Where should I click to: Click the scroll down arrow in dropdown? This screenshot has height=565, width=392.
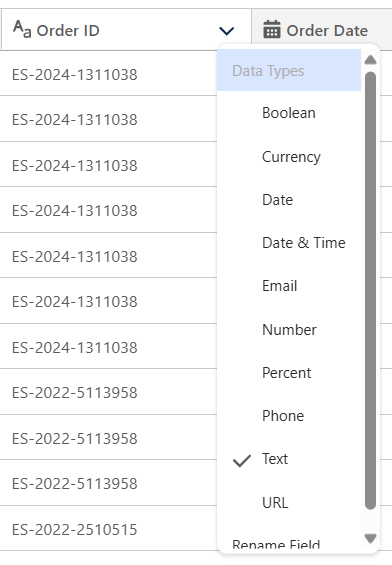(x=370, y=539)
